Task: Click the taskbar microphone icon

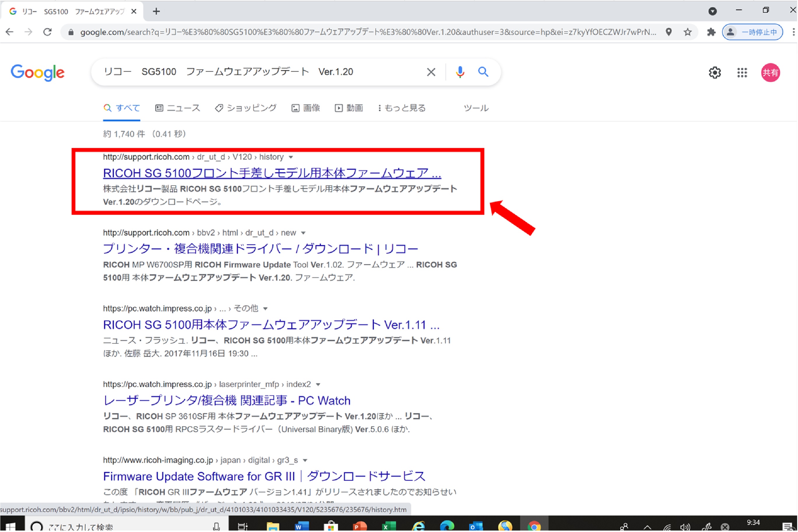Action: pos(216,527)
